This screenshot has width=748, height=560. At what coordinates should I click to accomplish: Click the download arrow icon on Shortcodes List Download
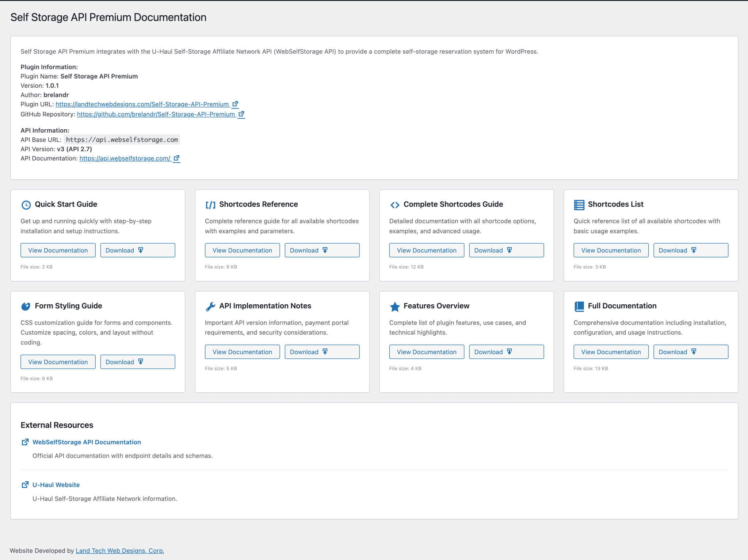[x=694, y=250]
